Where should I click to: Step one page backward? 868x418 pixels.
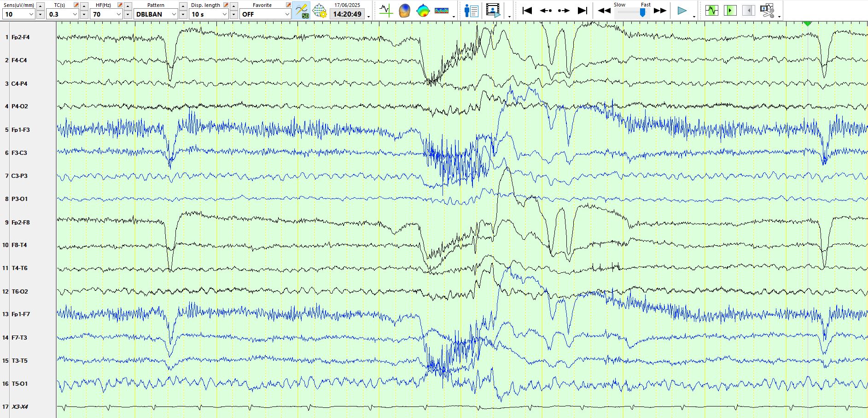click(546, 10)
